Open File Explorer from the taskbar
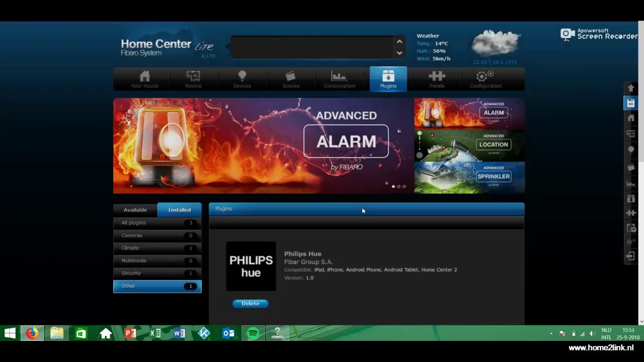The image size is (644, 362). tap(57, 333)
